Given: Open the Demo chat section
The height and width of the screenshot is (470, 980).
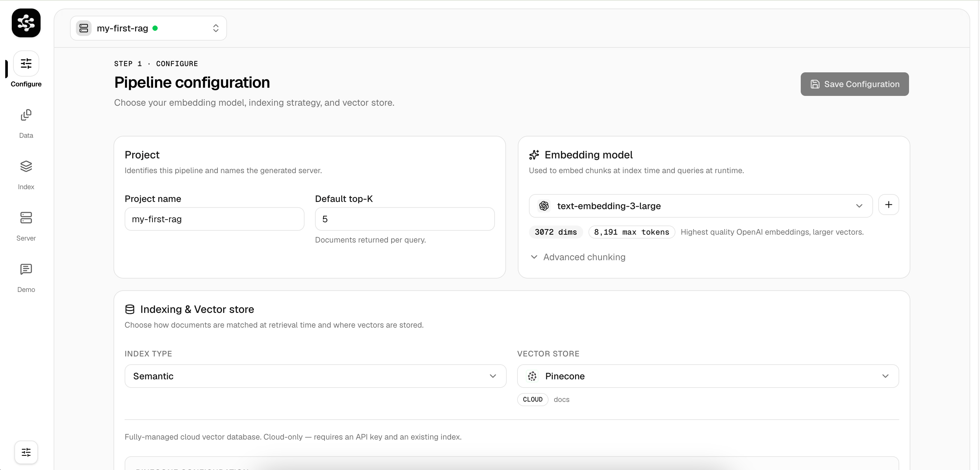Looking at the screenshot, I should click(x=26, y=278).
